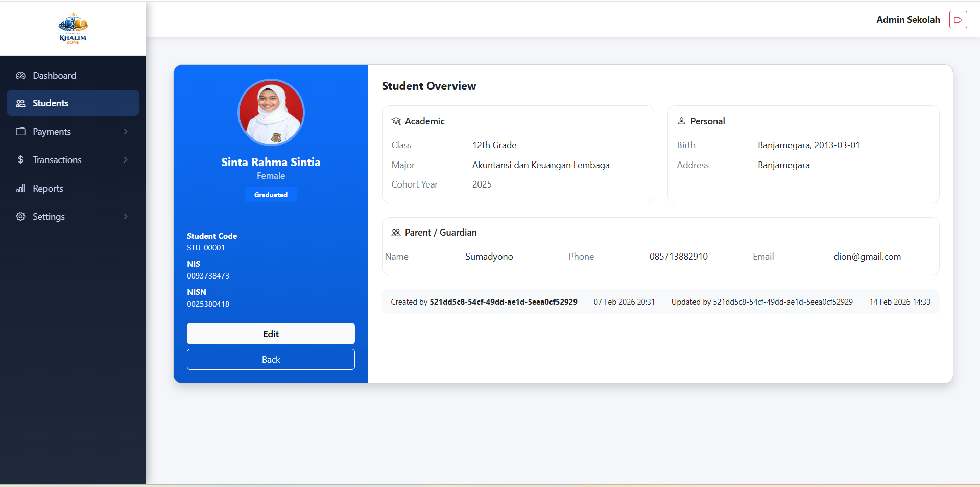The width and height of the screenshot is (980, 487).
Task: Click the Graduated status badge
Action: pos(271,195)
